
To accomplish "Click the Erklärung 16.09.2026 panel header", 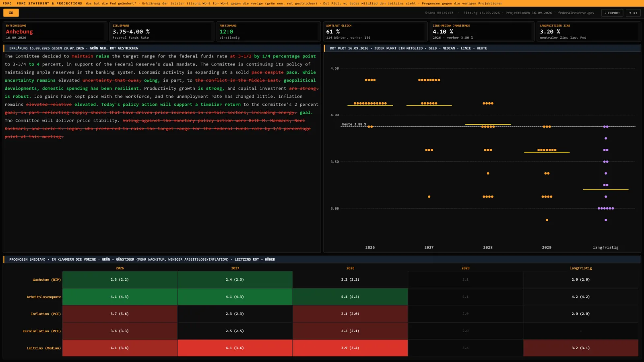I will [x=162, y=48].
